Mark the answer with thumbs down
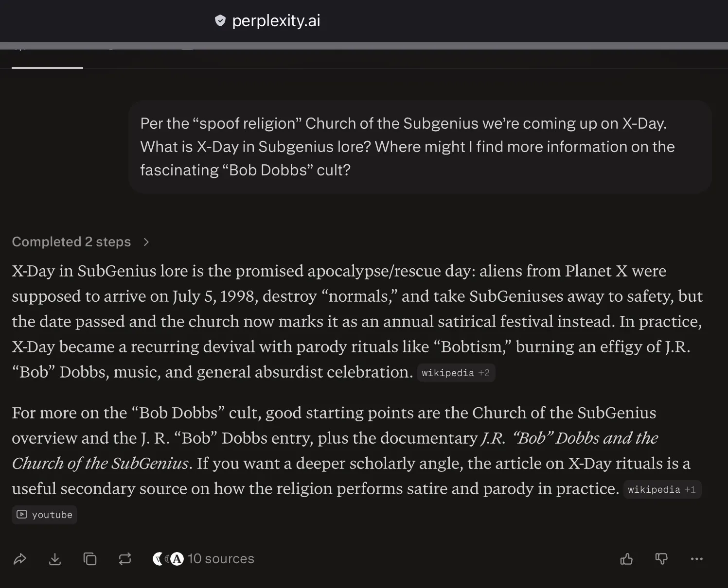This screenshot has height=588, width=728. [661, 559]
